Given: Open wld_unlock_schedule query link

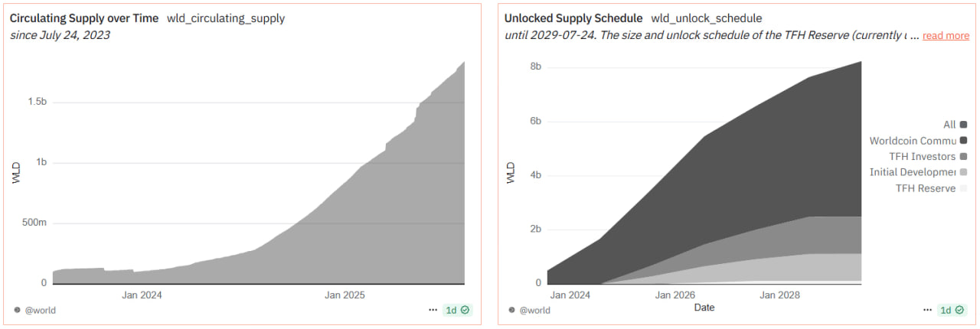Looking at the screenshot, I should coord(706,18).
